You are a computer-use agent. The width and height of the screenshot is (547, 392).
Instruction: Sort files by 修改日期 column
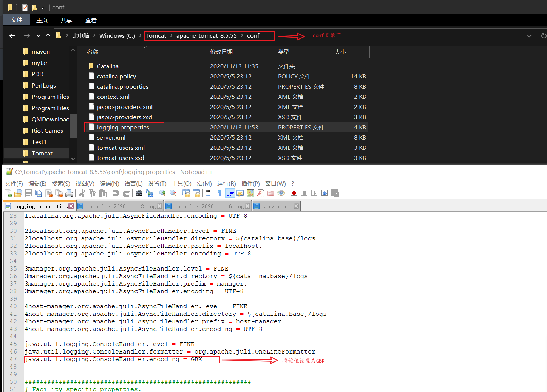[x=221, y=52]
